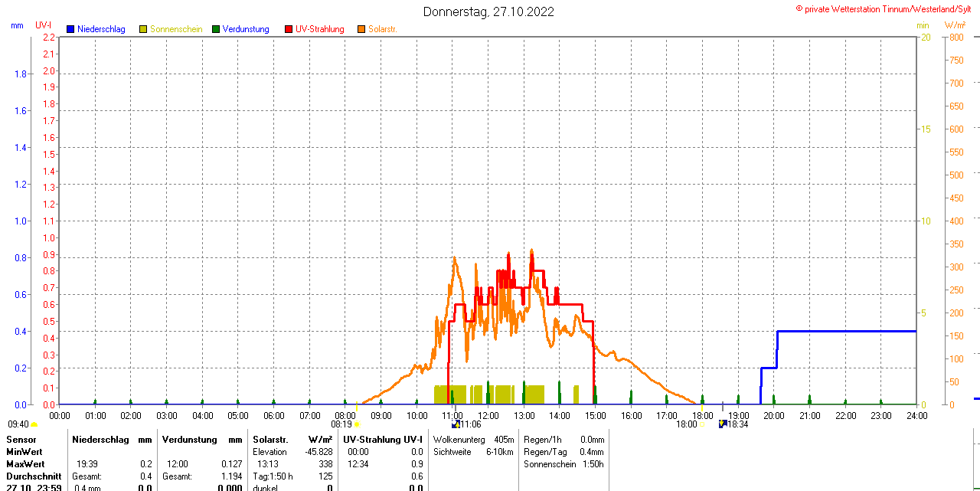Select the Niederschlag column header in the table
Viewport: 980px width, 491px height.
click(100, 440)
